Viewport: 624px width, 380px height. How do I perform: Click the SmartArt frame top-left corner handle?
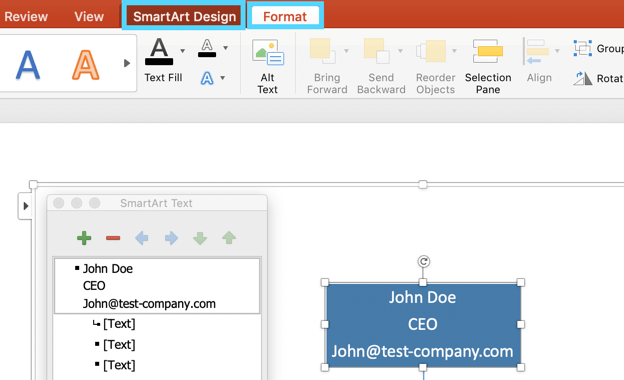tap(33, 184)
